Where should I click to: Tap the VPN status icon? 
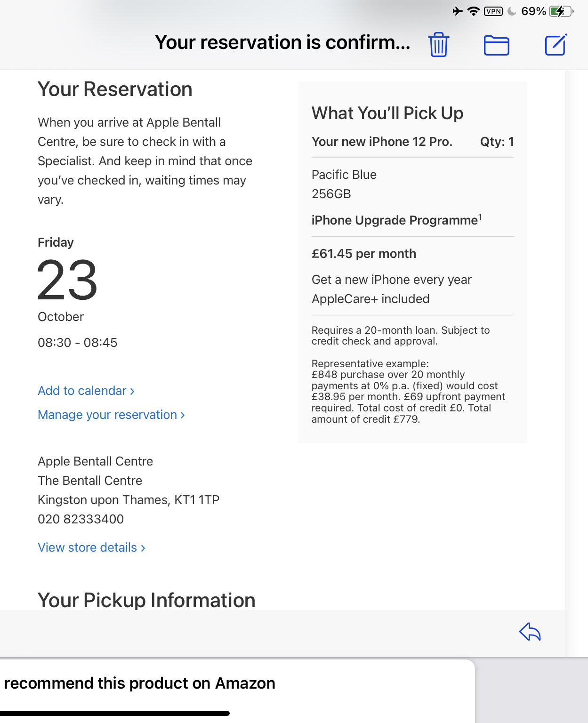493,11
